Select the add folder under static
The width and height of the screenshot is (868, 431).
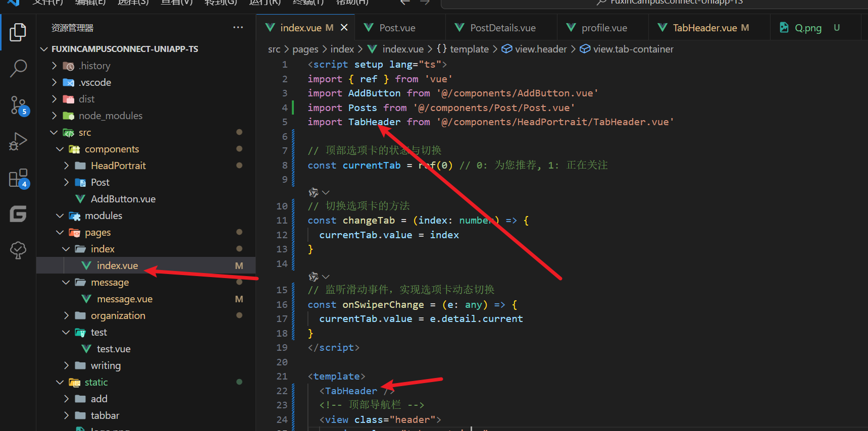[x=146, y=399]
